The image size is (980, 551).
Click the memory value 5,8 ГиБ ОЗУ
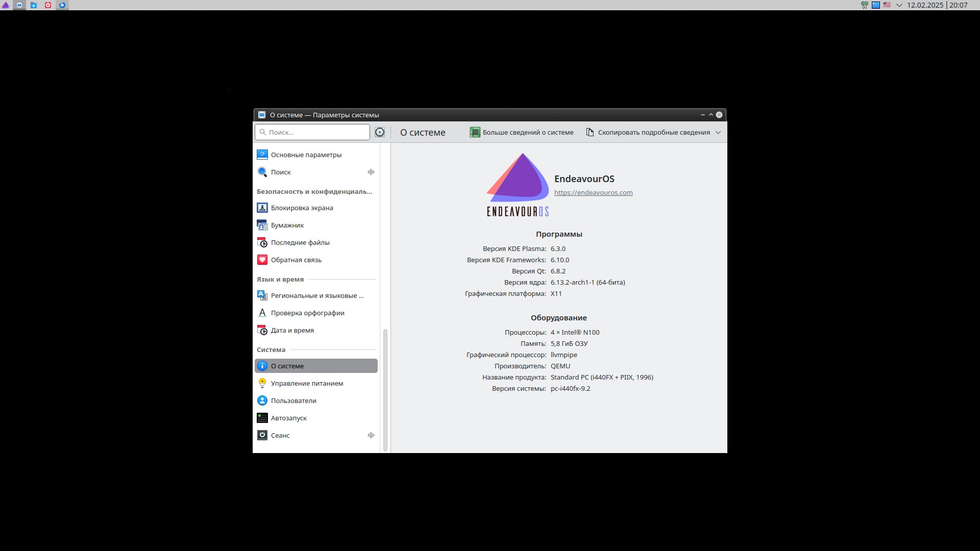569,343
